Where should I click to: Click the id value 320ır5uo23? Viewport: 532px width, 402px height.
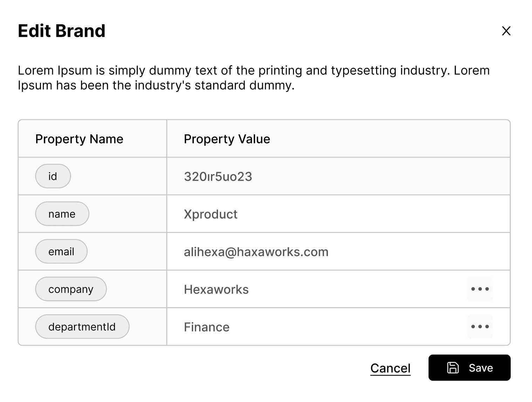point(218,176)
